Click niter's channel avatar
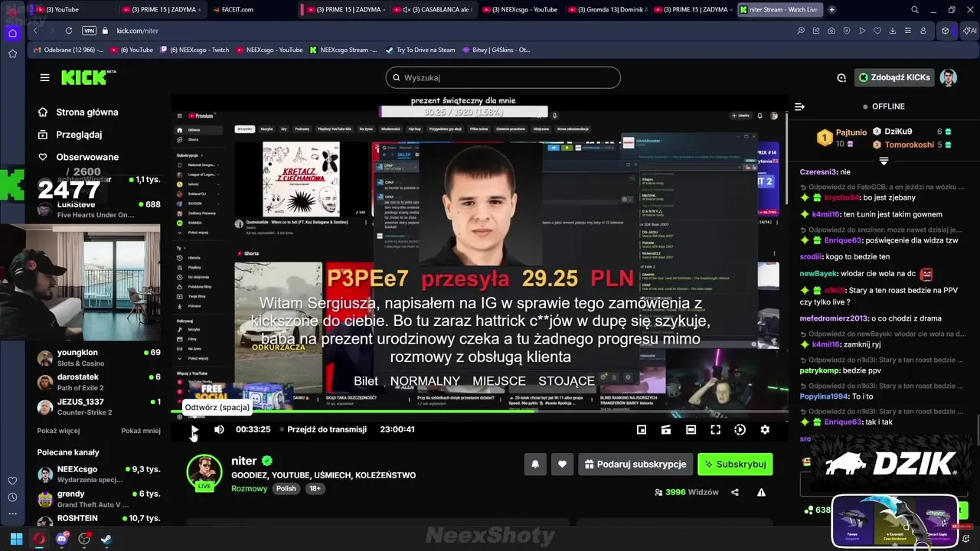This screenshot has width=980, height=551. 204,471
